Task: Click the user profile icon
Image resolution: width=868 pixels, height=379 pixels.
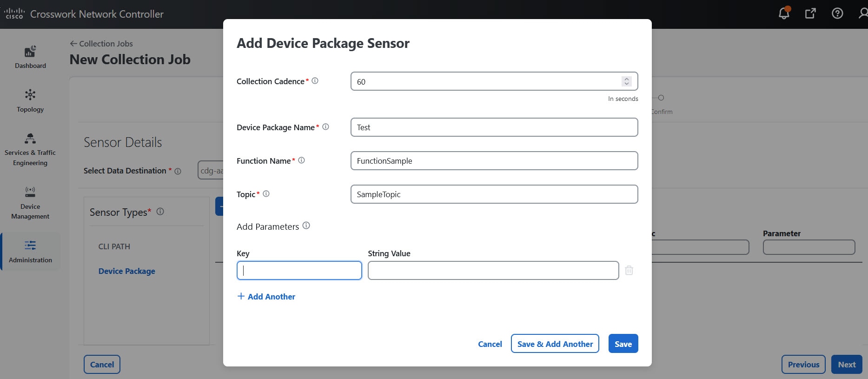Action: tap(863, 13)
